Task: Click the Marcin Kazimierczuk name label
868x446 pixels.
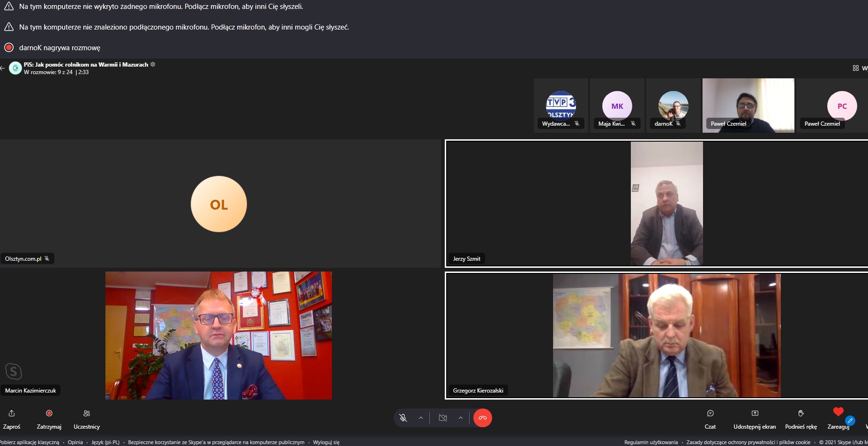Action: 30,390
